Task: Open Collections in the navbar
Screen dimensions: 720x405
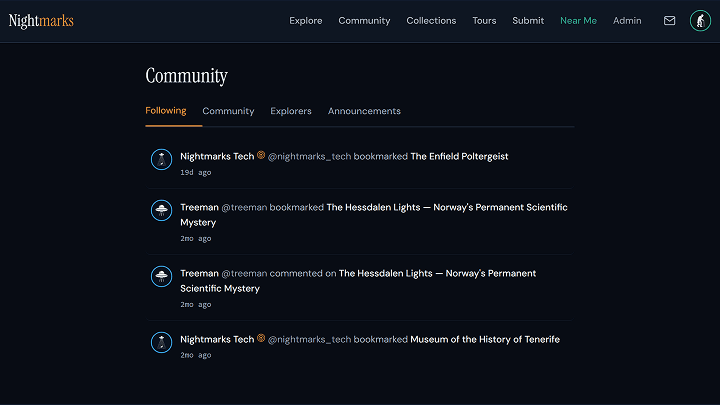Action: tap(431, 21)
